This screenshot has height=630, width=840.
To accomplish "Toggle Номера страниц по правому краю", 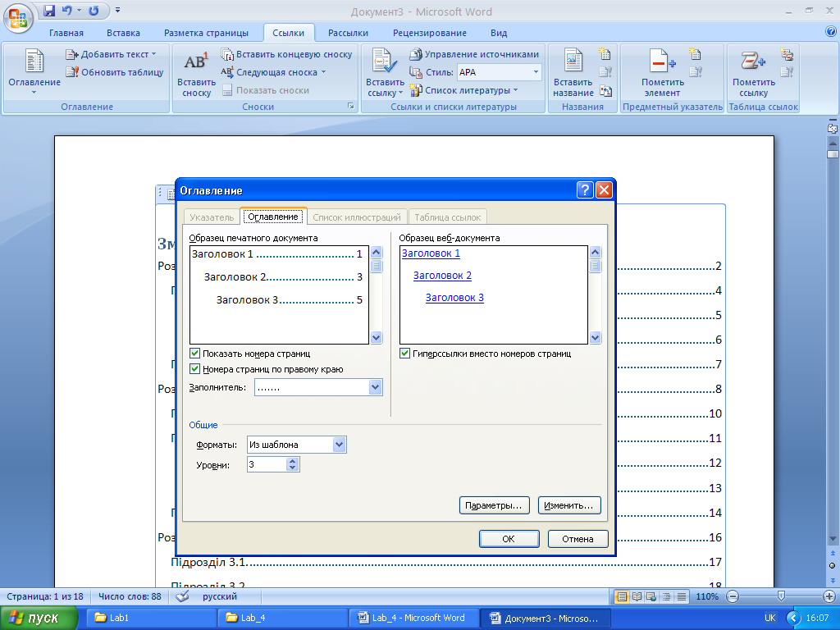I will tap(195, 369).
